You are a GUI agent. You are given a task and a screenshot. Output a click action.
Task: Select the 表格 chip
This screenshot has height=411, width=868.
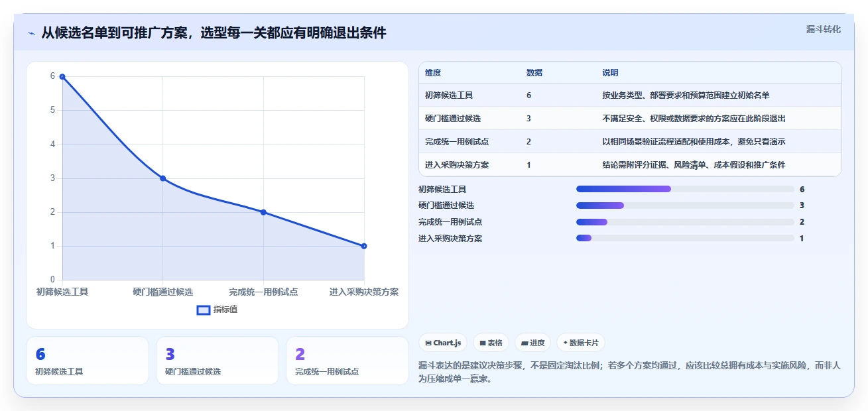pyautogui.click(x=491, y=343)
